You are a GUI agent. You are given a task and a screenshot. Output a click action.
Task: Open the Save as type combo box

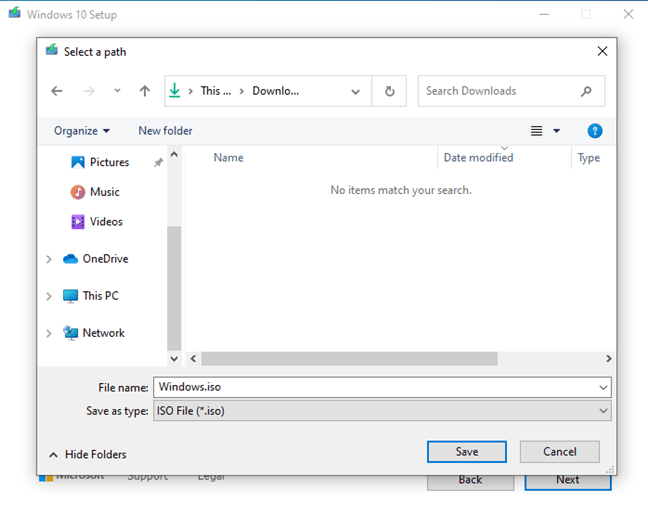coord(382,410)
